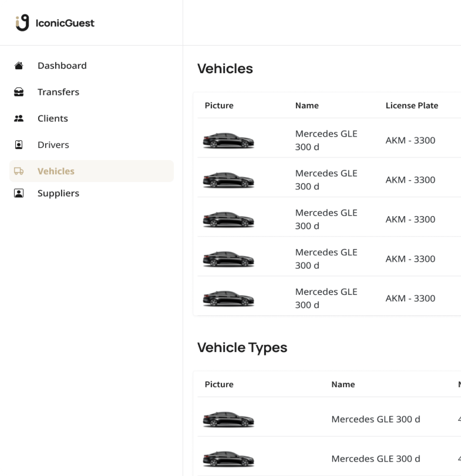The width and height of the screenshot is (461, 476).
Task: Click the Vehicles truck icon
Action: coord(19,171)
